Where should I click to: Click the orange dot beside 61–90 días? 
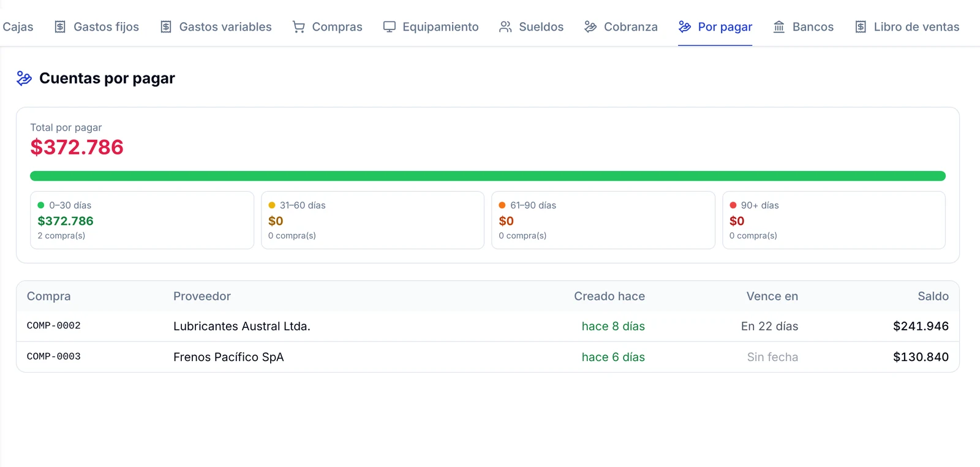tap(502, 205)
